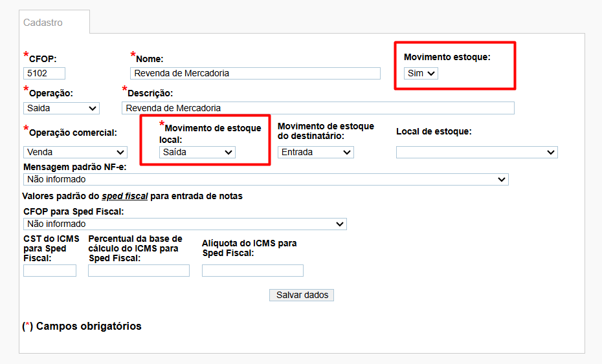This screenshot has width=602, height=364.
Task: Select the 'Local de estoque:' label
Action: tap(434, 131)
